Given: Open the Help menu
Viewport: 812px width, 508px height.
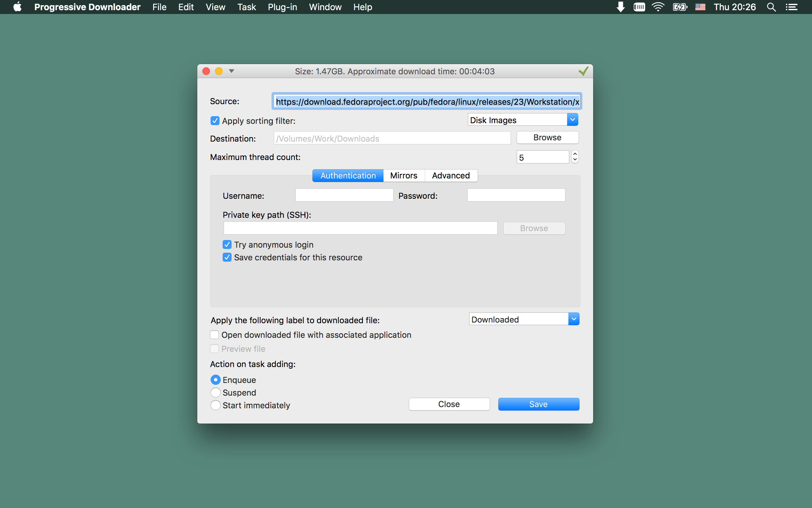Looking at the screenshot, I should tap(363, 7).
